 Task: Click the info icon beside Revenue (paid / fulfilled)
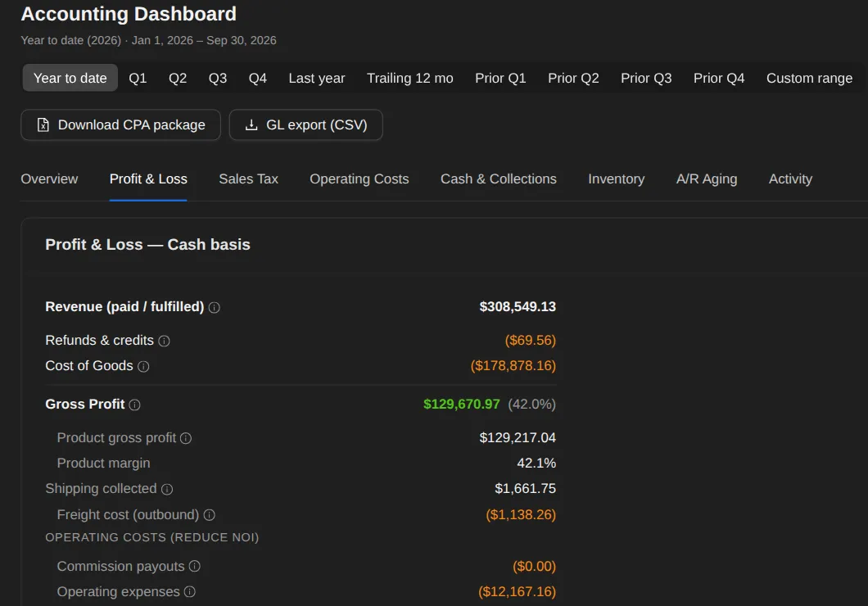point(215,308)
